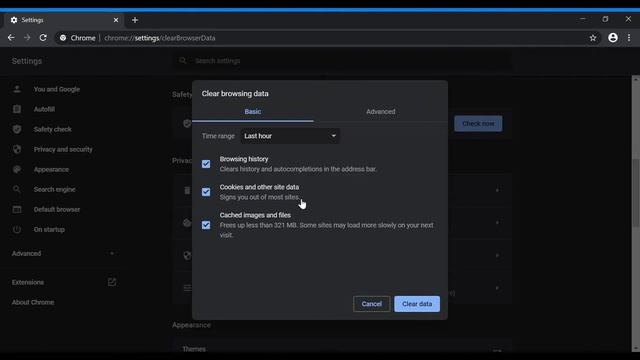The height and width of the screenshot is (360, 640).
Task: Click the 'Clear browsing data' dialog title
Action: click(x=235, y=93)
